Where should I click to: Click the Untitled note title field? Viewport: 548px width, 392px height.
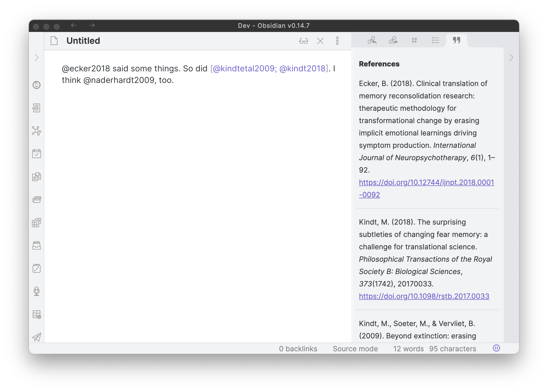(83, 41)
